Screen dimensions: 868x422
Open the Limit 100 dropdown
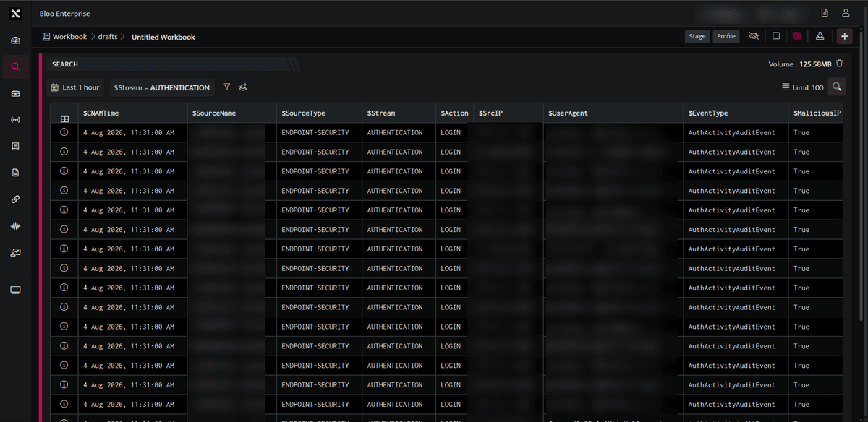click(803, 87)
